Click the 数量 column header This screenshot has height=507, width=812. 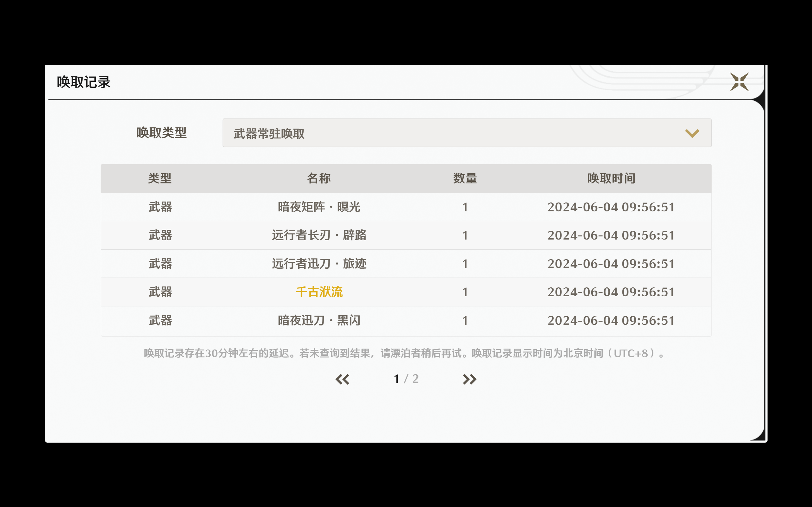pos(465,178)
